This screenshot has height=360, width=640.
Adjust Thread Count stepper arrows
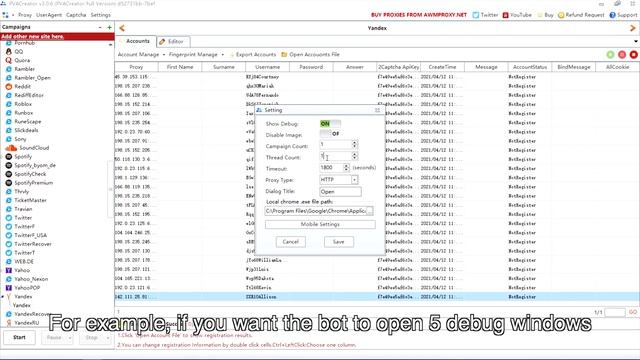coord(354,156)
